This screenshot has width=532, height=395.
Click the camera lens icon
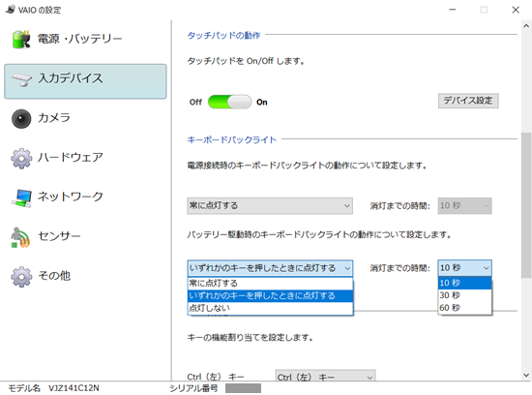(x=21, y=119)
